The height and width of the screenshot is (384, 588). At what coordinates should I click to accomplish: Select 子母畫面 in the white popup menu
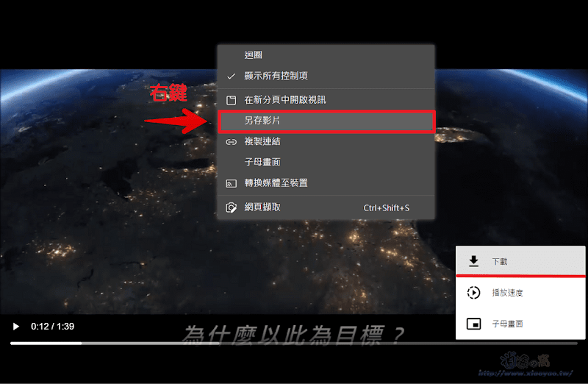pyautogui.click(x=520, y=324)
